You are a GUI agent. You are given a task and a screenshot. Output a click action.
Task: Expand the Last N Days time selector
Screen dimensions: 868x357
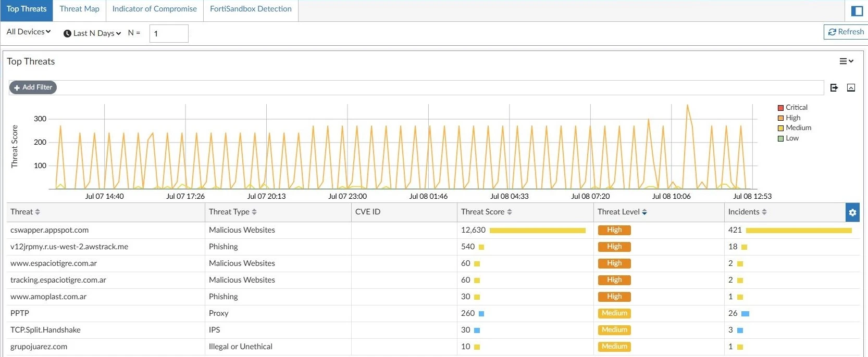93,33
